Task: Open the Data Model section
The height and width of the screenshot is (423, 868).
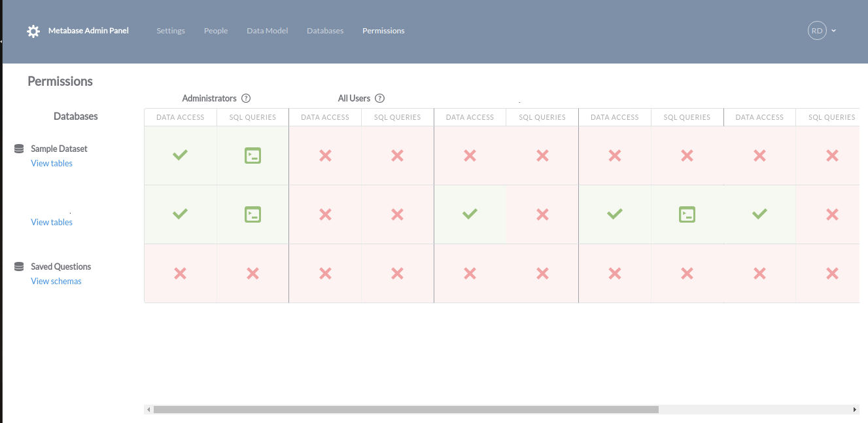Action: [267, 31]
